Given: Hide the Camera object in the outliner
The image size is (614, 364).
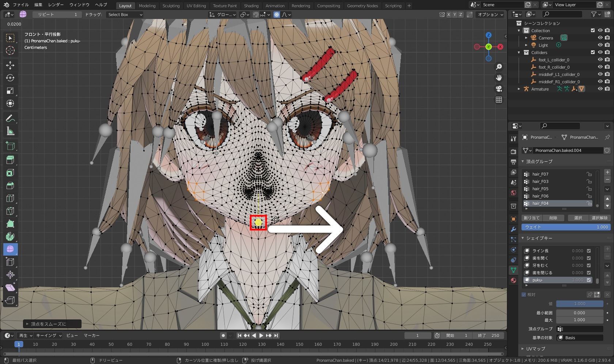Looking at the screenshot, I should (600, 38).
